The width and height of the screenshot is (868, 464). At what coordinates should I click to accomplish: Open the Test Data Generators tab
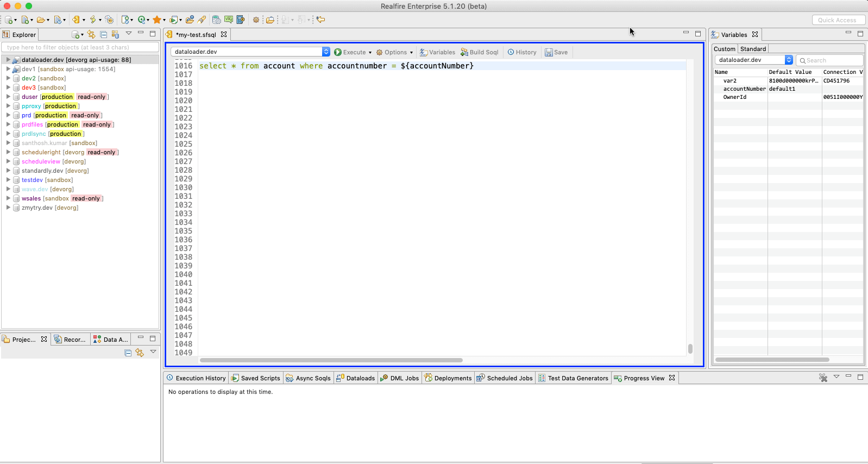pyautogui.click(x=574, y=378)
